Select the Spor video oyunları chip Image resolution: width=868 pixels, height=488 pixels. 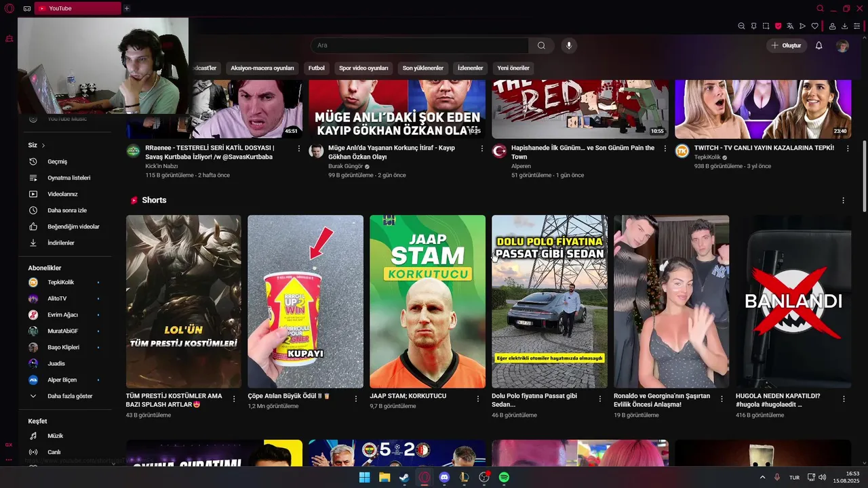click(363, 68)
